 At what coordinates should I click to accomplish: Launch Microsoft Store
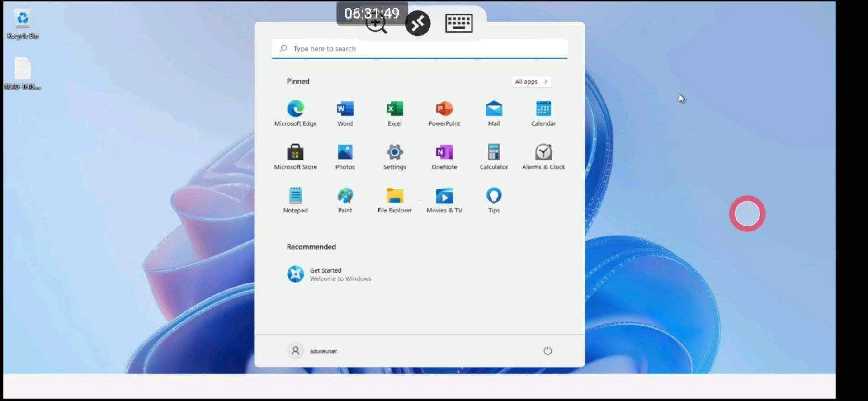point(295,156)
